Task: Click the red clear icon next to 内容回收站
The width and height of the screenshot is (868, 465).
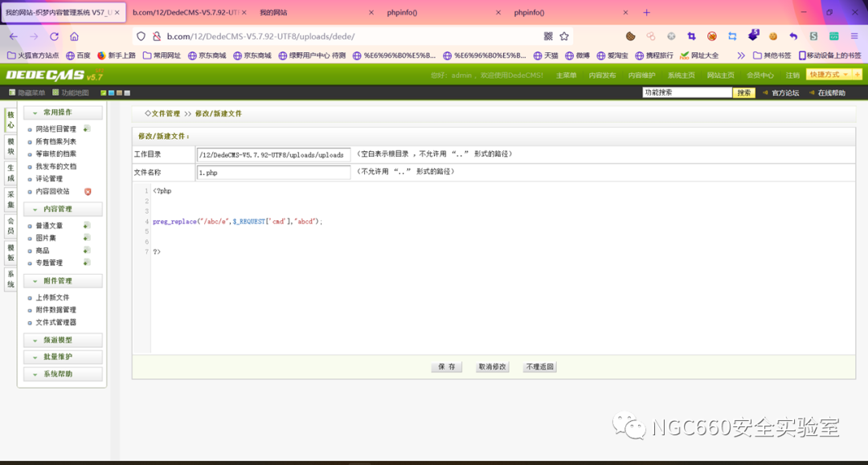Action: (88, 191)
